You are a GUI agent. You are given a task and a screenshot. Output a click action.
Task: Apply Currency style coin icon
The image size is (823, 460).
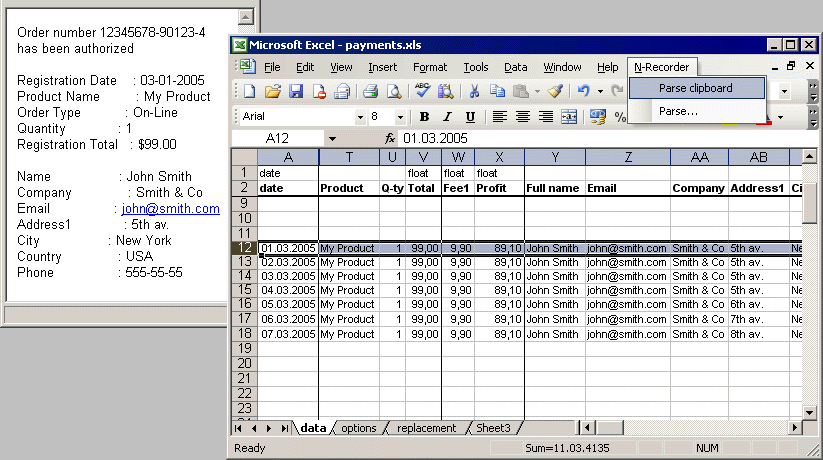point(597,117)
